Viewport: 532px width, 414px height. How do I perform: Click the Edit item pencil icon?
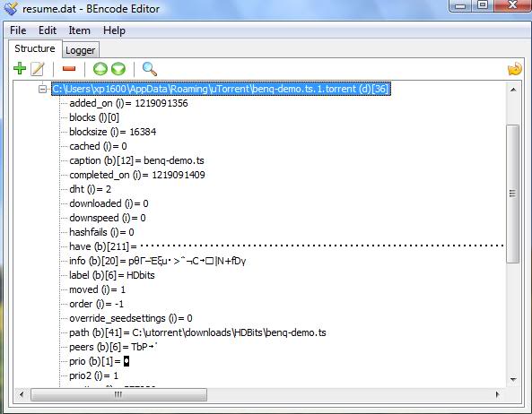[x=38, y=69]
